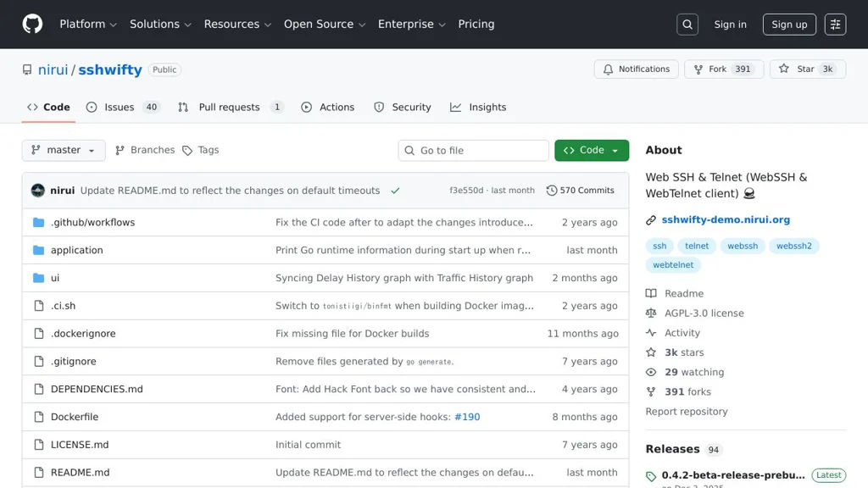Click the folder icon for ui
This screenshot has width=868, height=488.
pos(38,278)
